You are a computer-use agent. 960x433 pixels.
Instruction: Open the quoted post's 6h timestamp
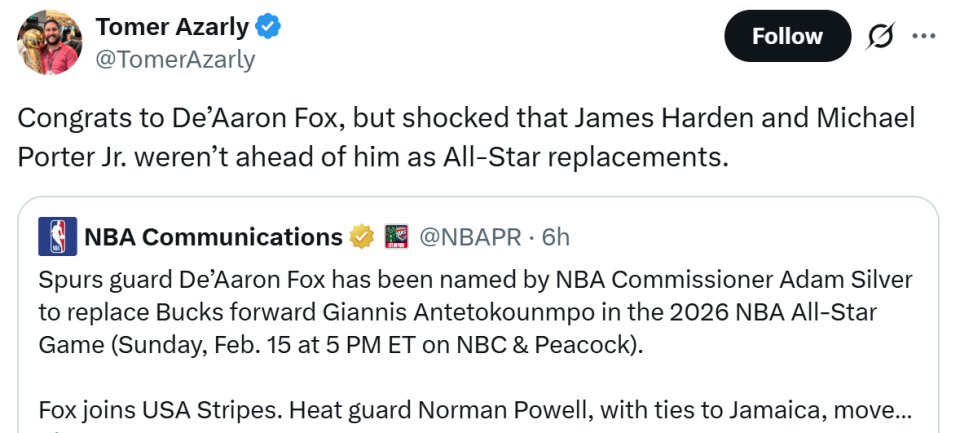pyautogui.click(x=555, y=237)
